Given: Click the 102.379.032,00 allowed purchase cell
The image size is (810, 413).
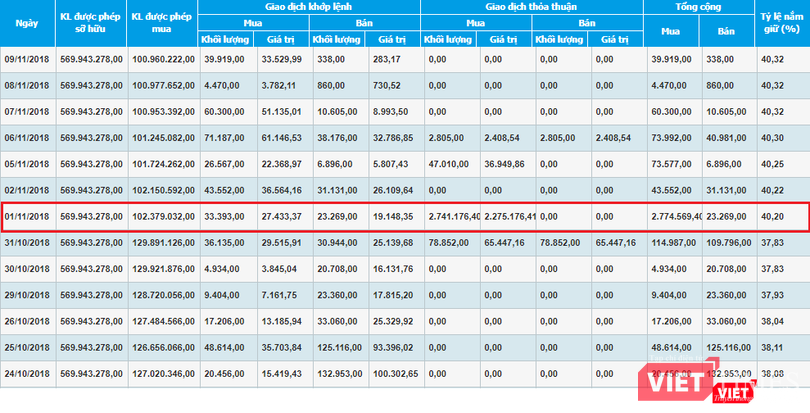Looking at the screenshot, I should pos(164,216).
